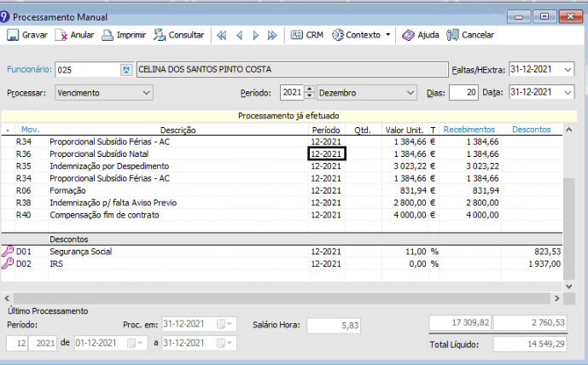Click the Funcionário link label
The height and width of the screenshot is (365, 588).
pos(29,69)
